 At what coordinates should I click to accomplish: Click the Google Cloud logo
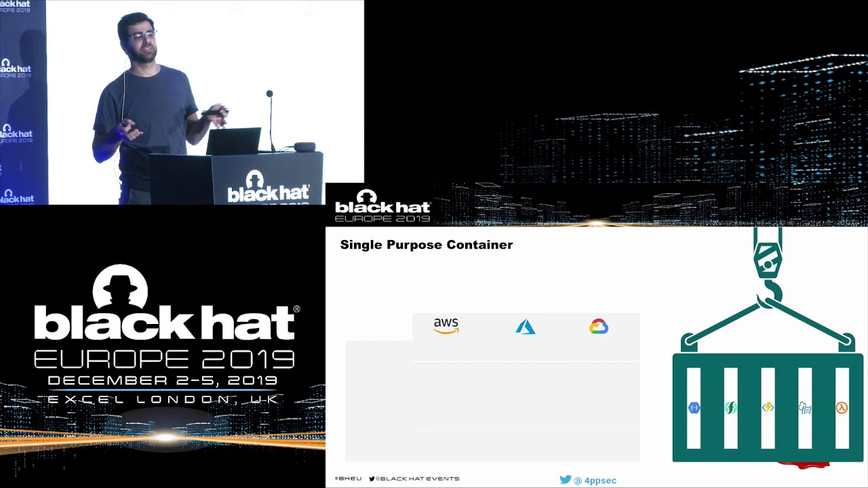pos(599,327)
